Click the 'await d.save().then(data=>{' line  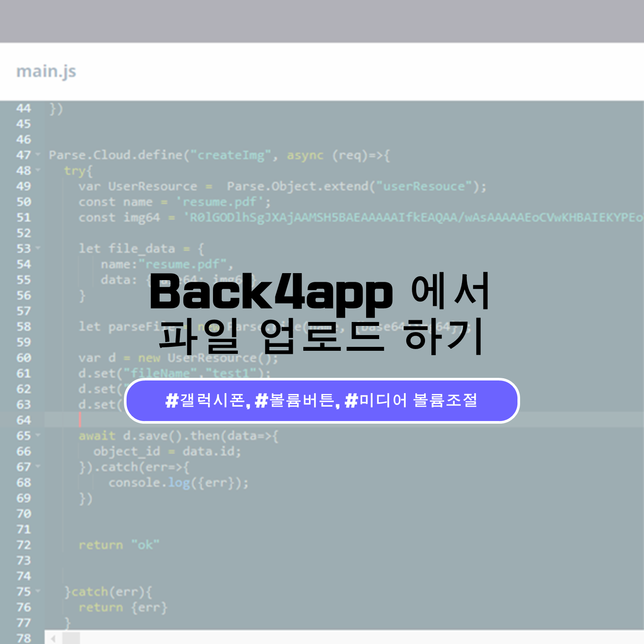(178, 435)
